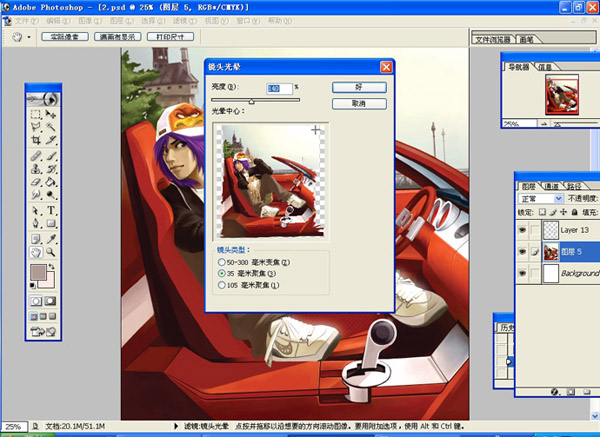Choose full screen mode with menu bar

[x=43, y=316]
